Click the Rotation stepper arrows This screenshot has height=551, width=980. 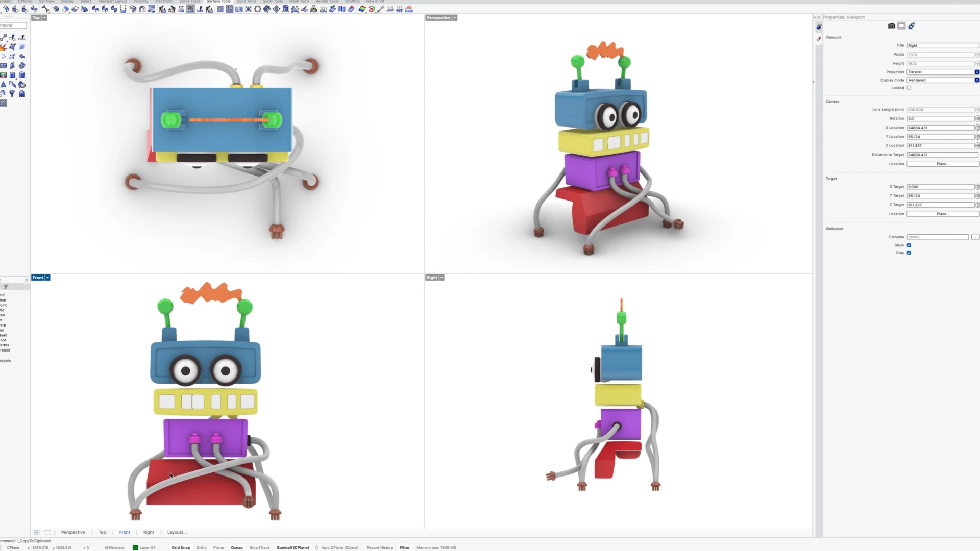tap(977, 118)
